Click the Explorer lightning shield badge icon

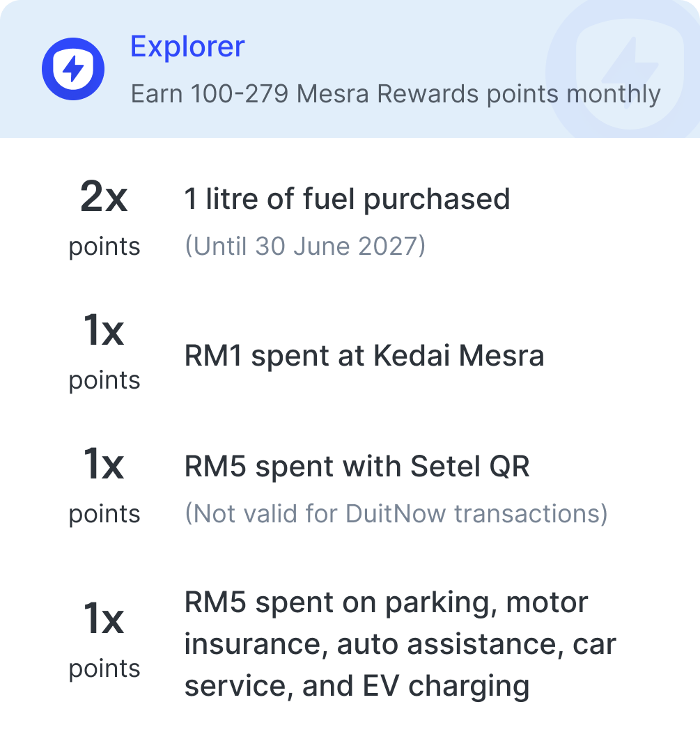pos(73,69)
